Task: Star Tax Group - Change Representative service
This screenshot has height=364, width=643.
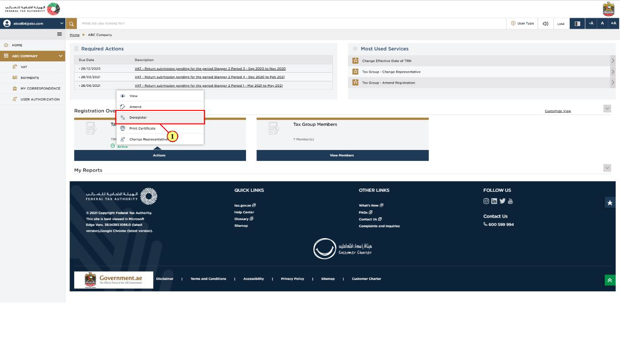Action: (x=356, y=71)
